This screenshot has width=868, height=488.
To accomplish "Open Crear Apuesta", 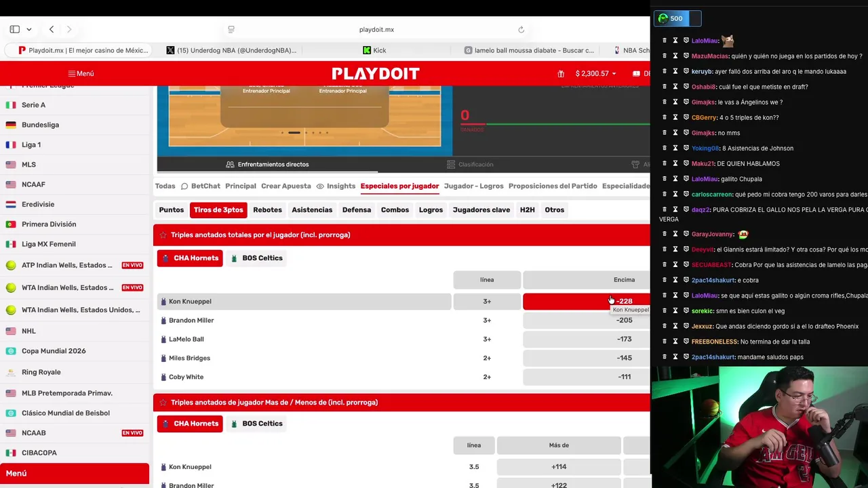I will click(285, 186).
